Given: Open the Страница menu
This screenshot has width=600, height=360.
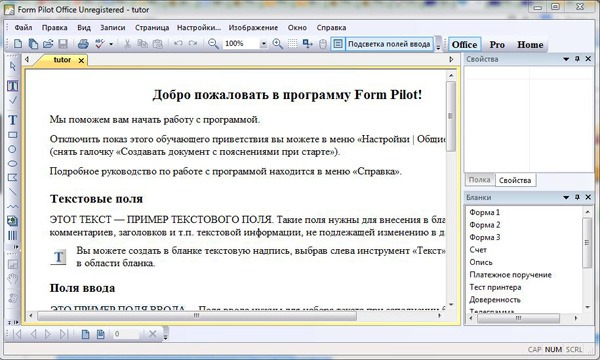Looking at the screenshot, I should (152, 28).
